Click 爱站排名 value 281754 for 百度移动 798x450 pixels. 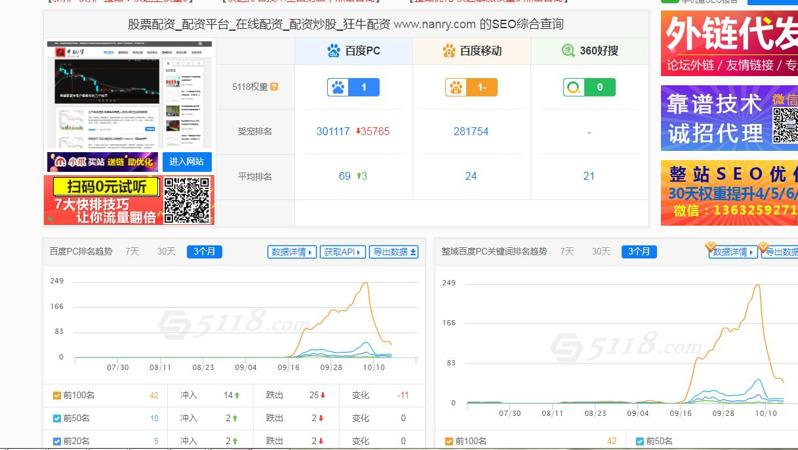[471, 131]
